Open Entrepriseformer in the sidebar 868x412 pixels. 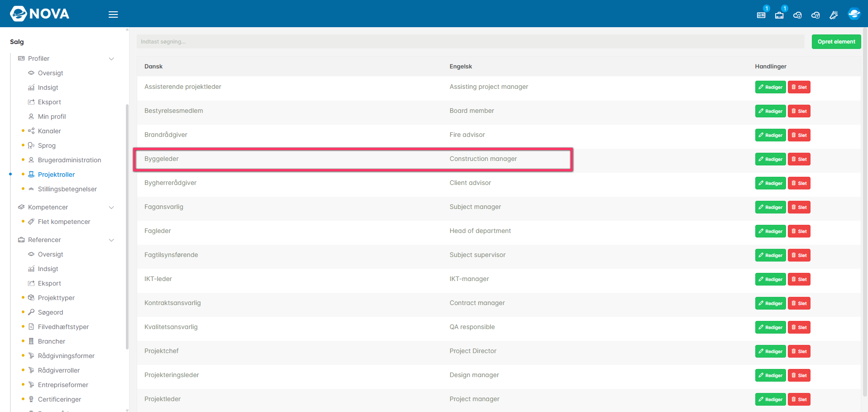pyautogui.click(x=63, y=385)
